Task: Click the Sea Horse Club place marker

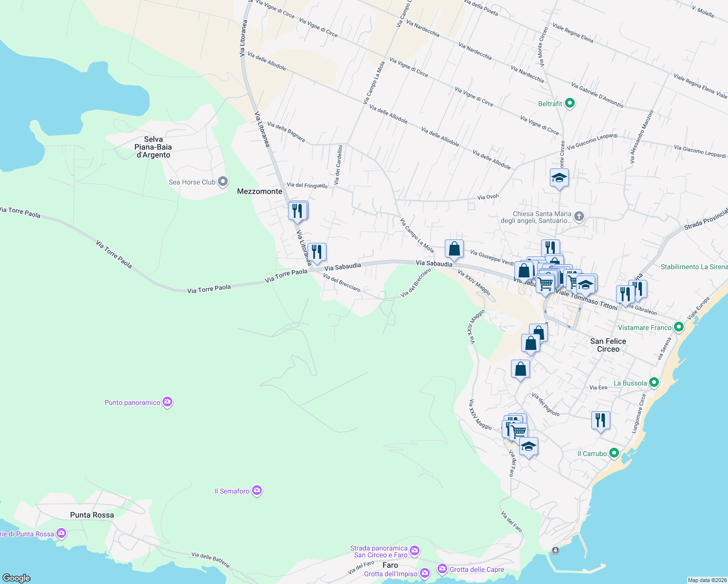Action: click(223, 181)
